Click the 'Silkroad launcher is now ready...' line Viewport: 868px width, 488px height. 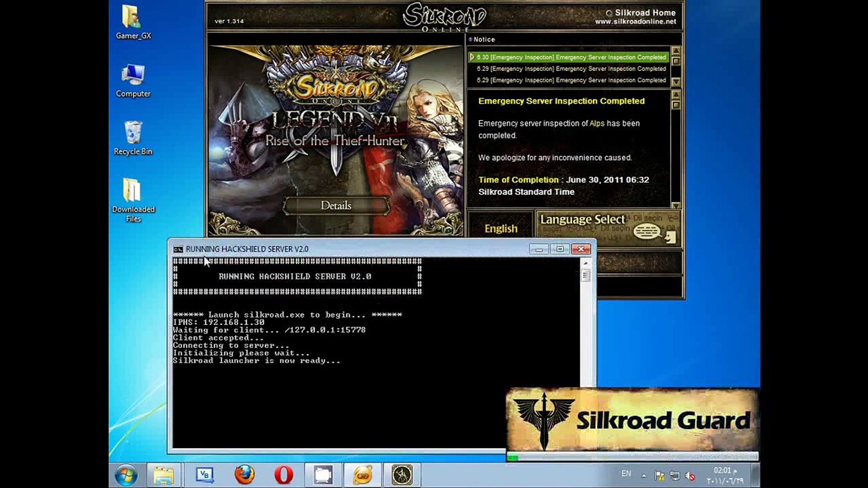click(x=256, y=361)
